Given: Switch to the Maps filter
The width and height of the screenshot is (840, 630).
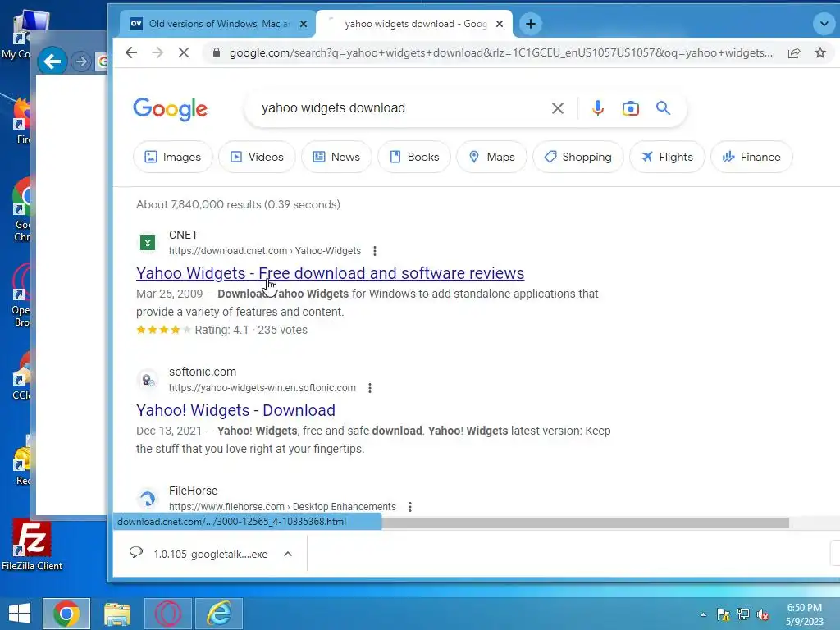Looking at the screenshot, I should click(491, 157).
